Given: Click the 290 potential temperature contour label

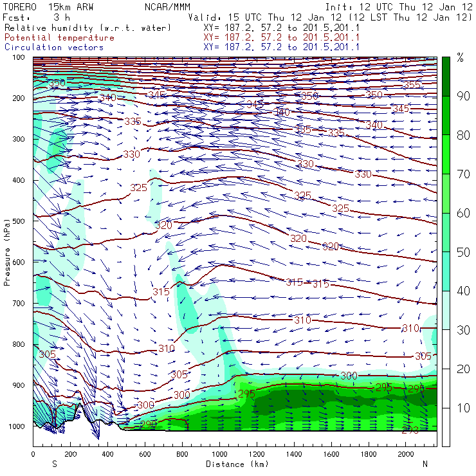Looking at the screenshot, I should click(148, 424).
